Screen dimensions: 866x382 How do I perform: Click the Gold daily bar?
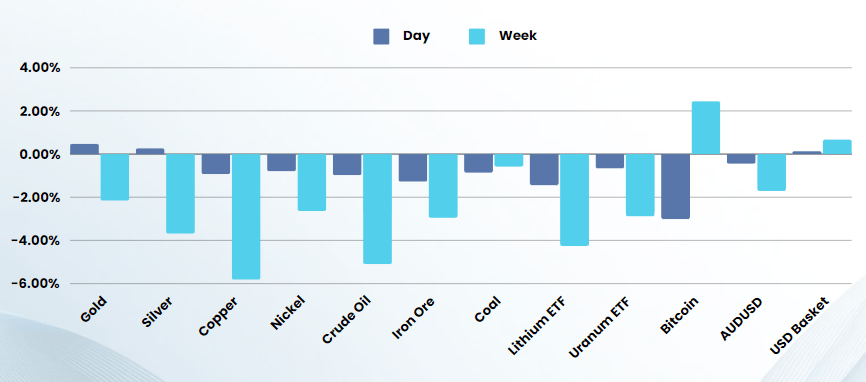[x=85, y=149]
